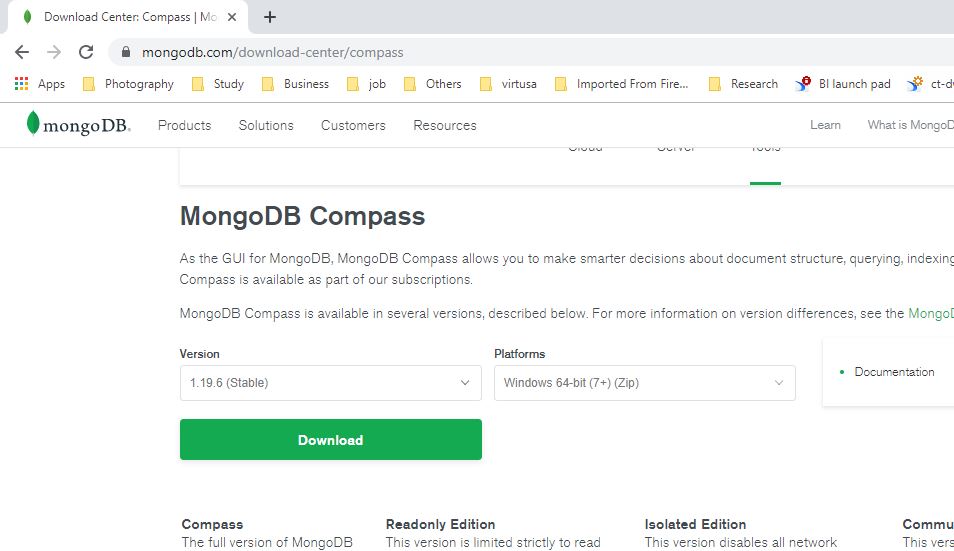Select the Download Center: Compass browser tab
Screen dimensions: 954x551
point(128,17)
